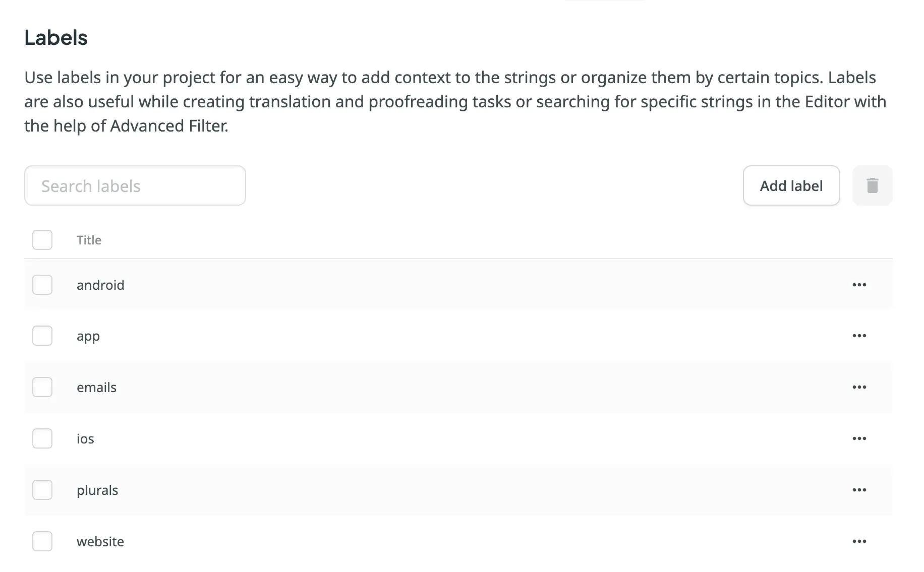The height and width of the screenshot is (572, 924).
Task: Click the Add label button
Action: click(x=791, y=185)
